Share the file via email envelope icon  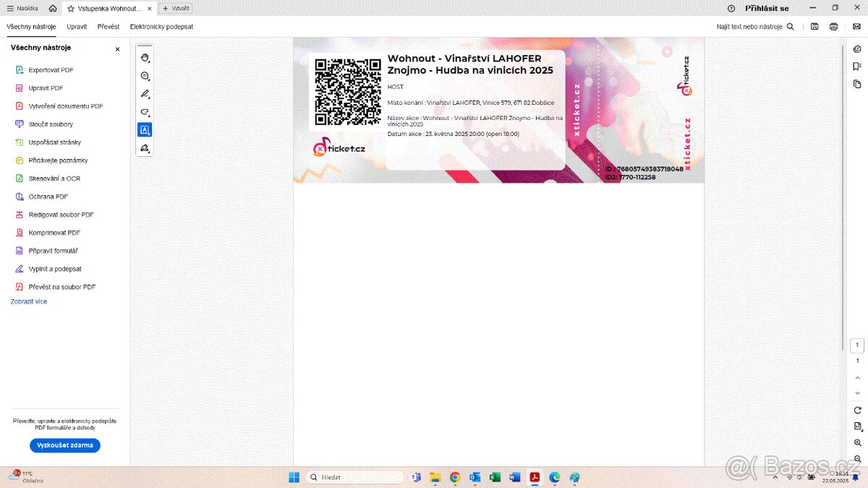pyautogui.click(x=856, y=27)
